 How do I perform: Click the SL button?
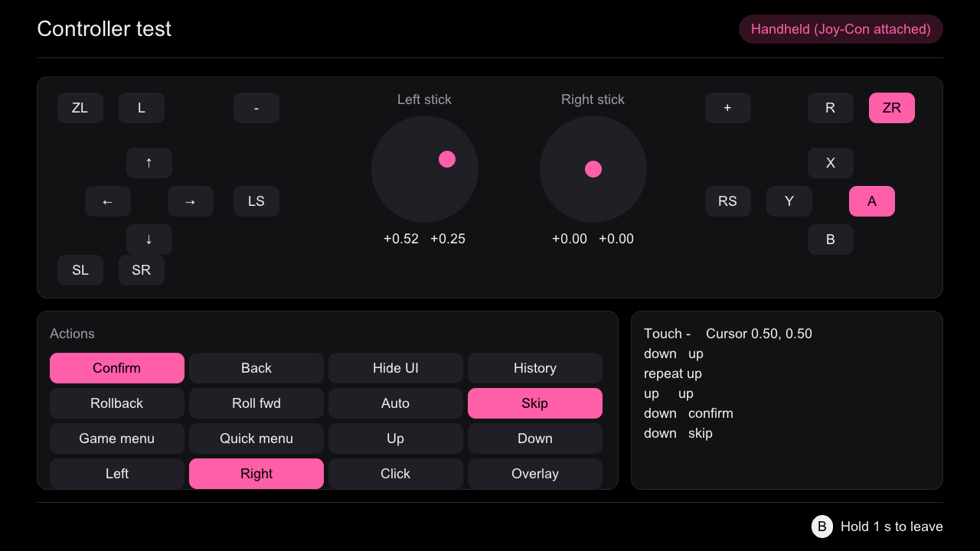(x=80, y=270)
